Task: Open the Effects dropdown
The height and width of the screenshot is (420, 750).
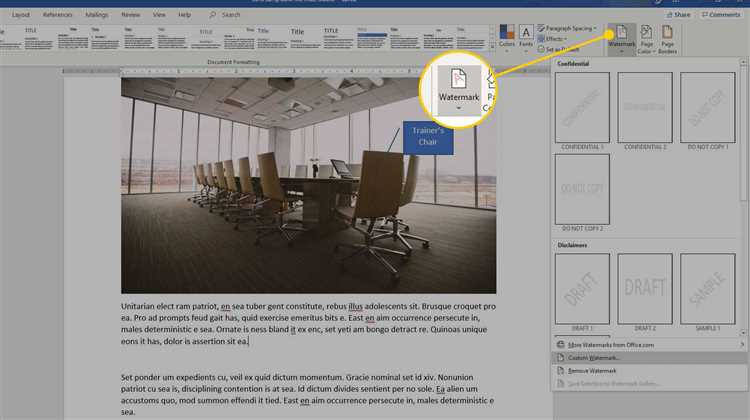Action: click(552, 39)
